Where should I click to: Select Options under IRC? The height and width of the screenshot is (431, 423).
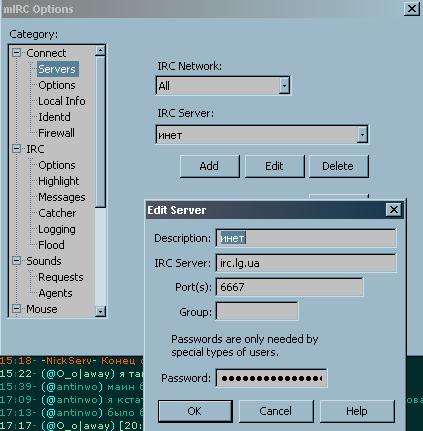coord(57,165)
